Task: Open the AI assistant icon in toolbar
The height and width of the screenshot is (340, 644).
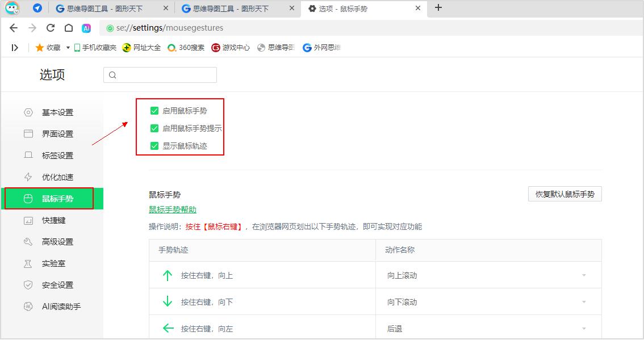Action: click(86, 28)
